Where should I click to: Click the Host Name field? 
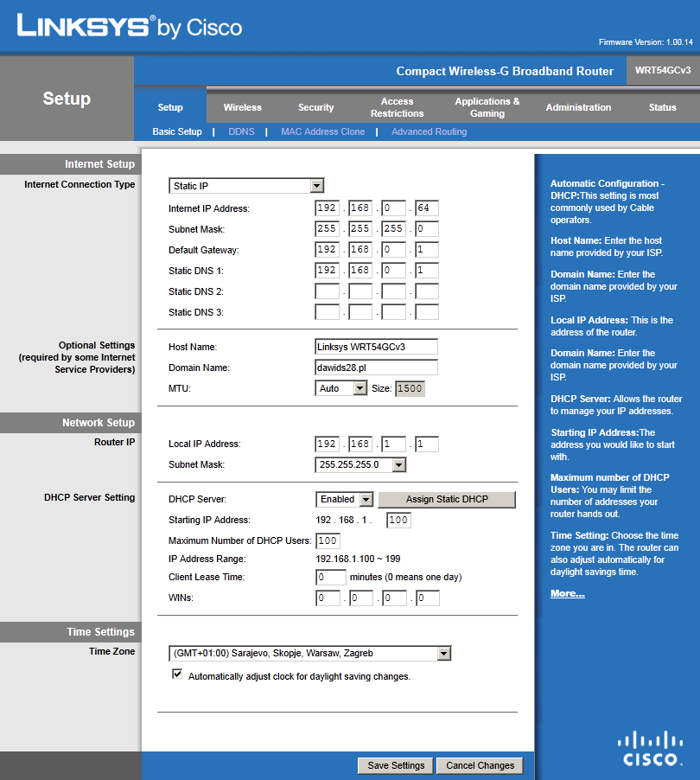coord(376,347)
